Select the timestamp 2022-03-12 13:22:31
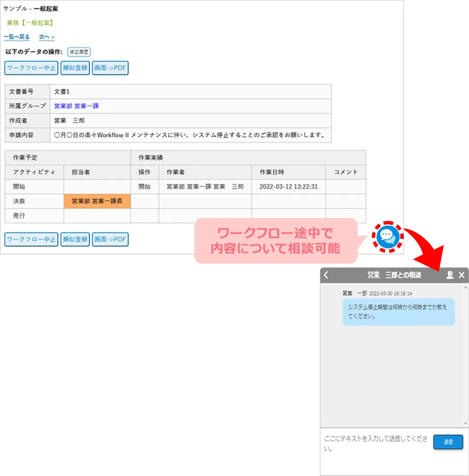Screen dimensions: 469x476 click(x=289, y=187)
